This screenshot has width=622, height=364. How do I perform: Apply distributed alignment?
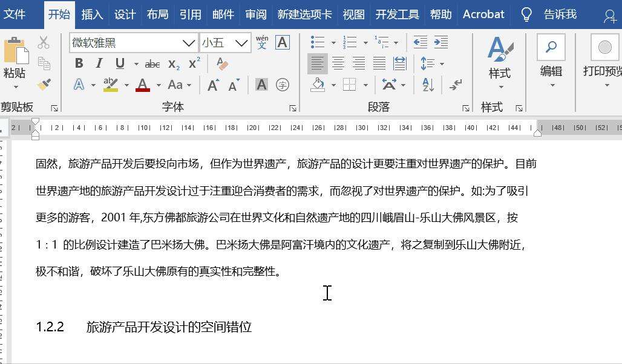pos(400,63)
